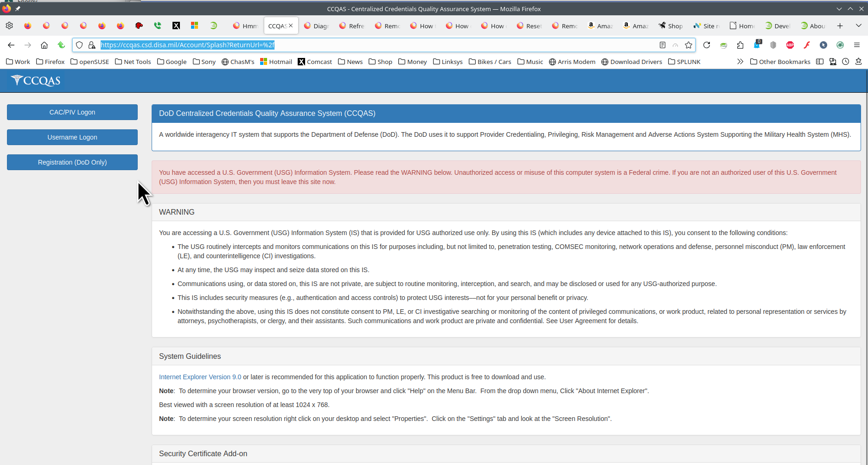Screen dimensions: 868x465
Task: Open the Other Bookmarks folder
Action: pos(780,62)
